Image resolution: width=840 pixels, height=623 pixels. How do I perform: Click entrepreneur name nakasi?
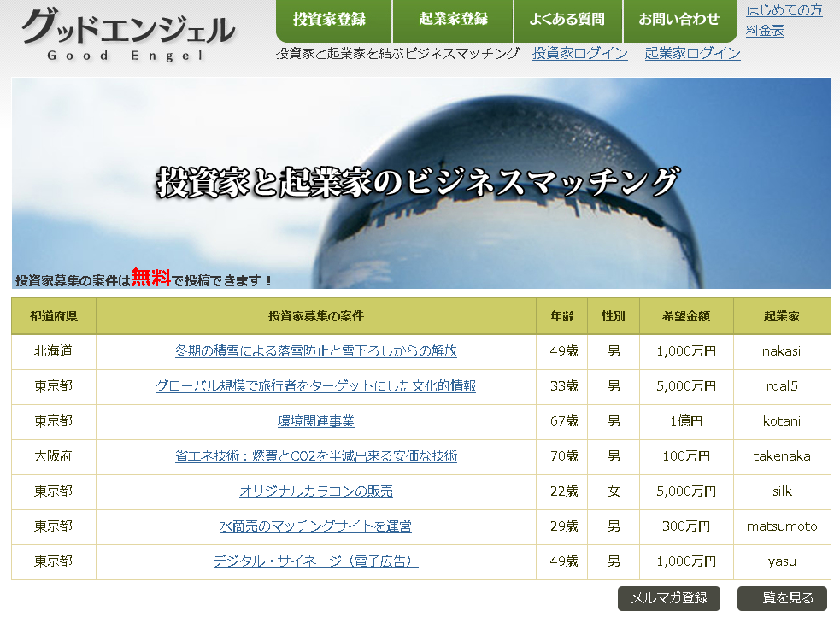pos(782,351)
